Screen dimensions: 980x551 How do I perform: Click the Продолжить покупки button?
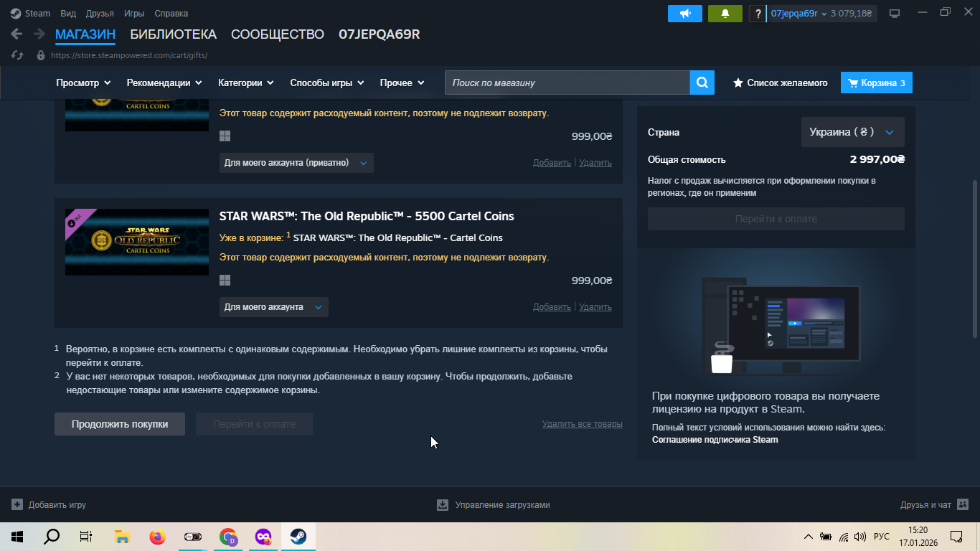coord(120,424)
